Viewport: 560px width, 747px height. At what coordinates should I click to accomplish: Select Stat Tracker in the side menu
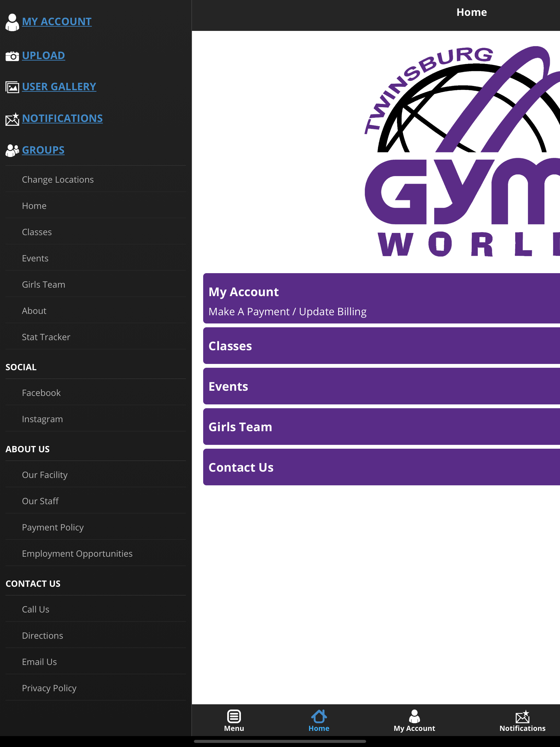[x=96, y=337]
